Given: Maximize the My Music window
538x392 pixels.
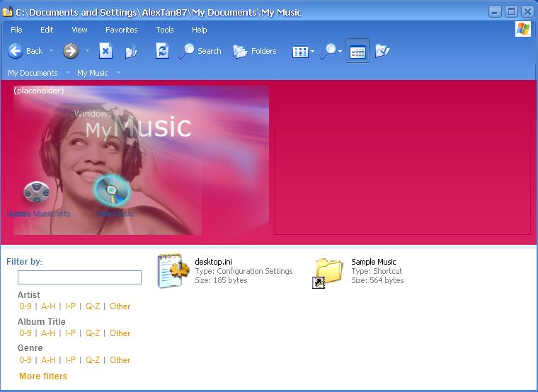Looking at the screenshot, I should click(x=511, y=12).
